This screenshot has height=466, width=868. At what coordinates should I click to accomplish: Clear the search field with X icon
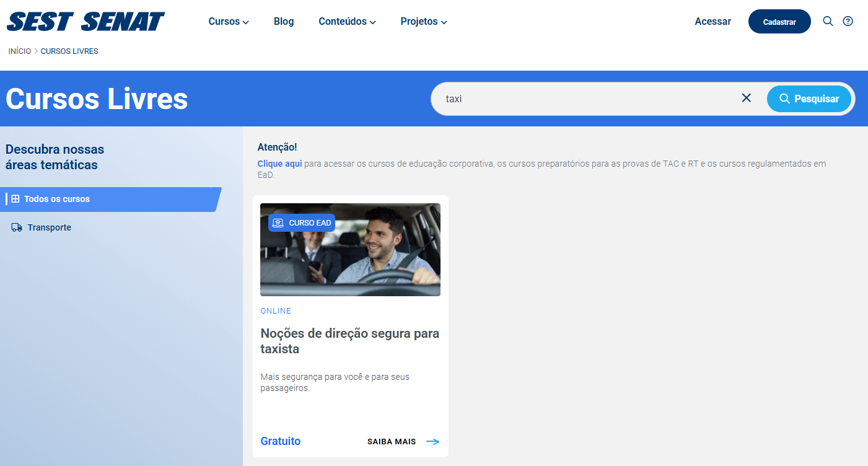746,98
